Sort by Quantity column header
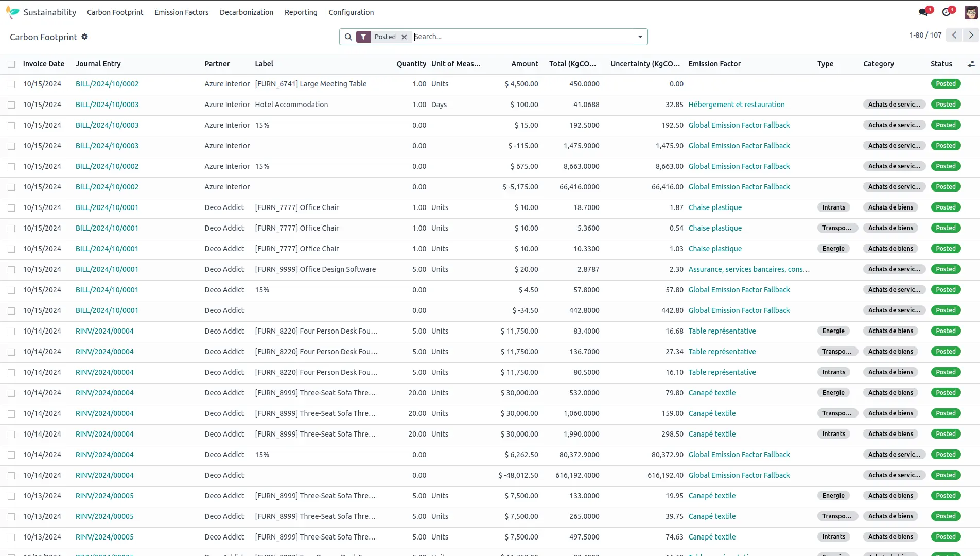The width and height of the screenshot is (980, 556). click(x=411, y=64)
